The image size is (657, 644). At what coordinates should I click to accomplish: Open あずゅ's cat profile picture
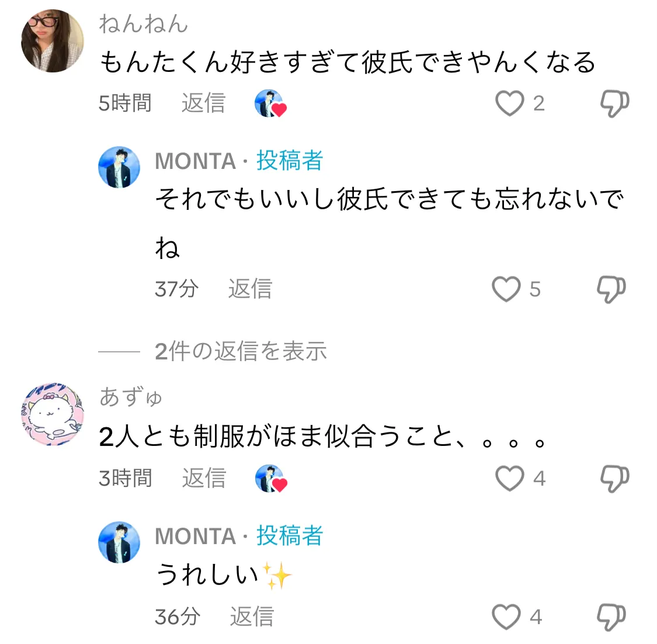point(53,414)
